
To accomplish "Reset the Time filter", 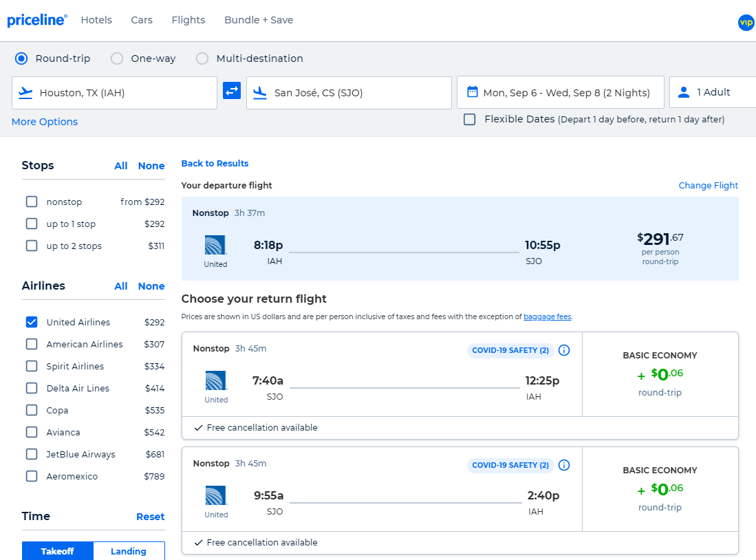I will coord(150,517).
